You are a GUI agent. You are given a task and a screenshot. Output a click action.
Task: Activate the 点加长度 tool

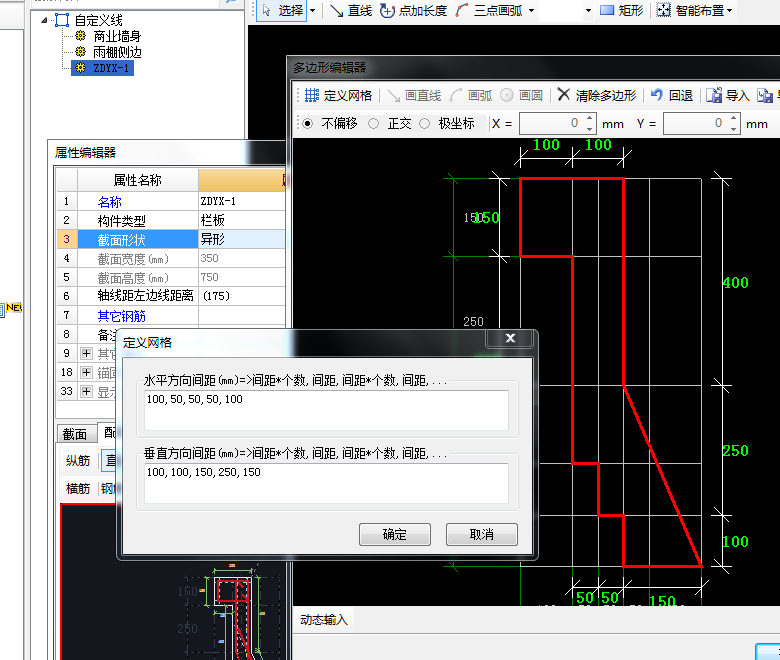click(414, 10)
